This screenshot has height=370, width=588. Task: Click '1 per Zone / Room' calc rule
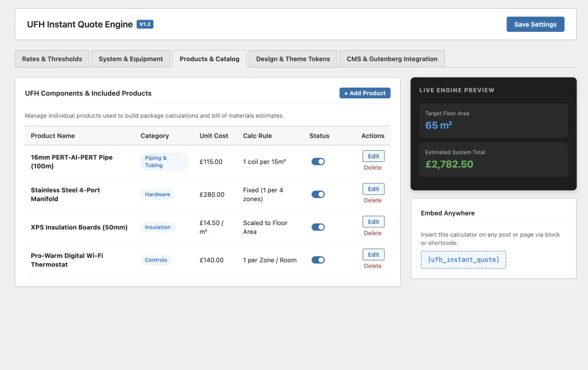click(x=270, y=260)
